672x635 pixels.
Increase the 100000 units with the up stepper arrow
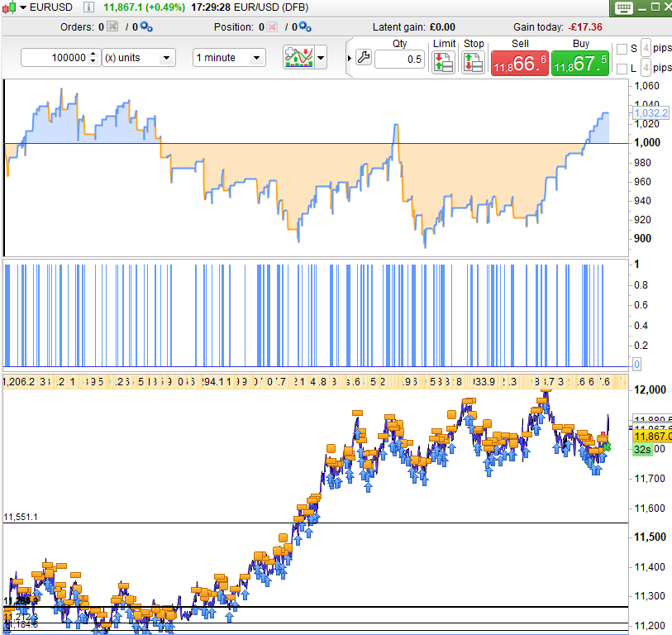tap(93, 54)
